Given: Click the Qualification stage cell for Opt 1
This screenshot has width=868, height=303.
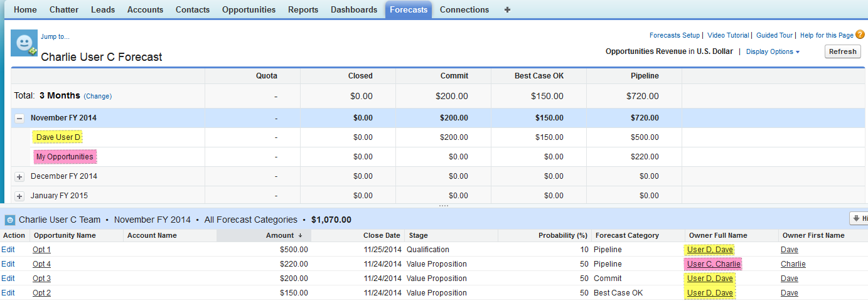Looking at the screenshot, I should tap(429, 250).
